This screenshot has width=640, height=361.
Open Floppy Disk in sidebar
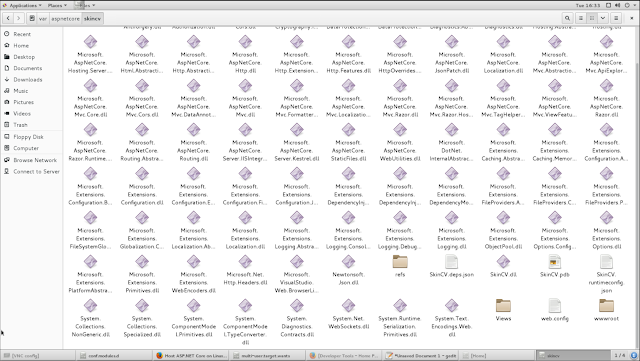(28, 137)
